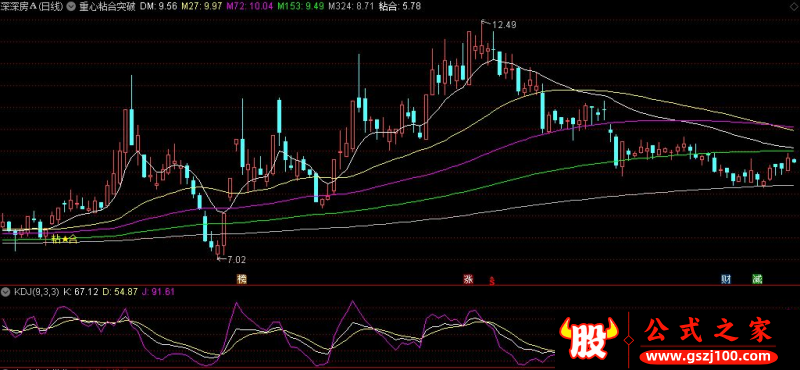This screenshot has width=800, height=370.
Task: Click the M72: 10.04 legend label
Action: coord(249,6)
